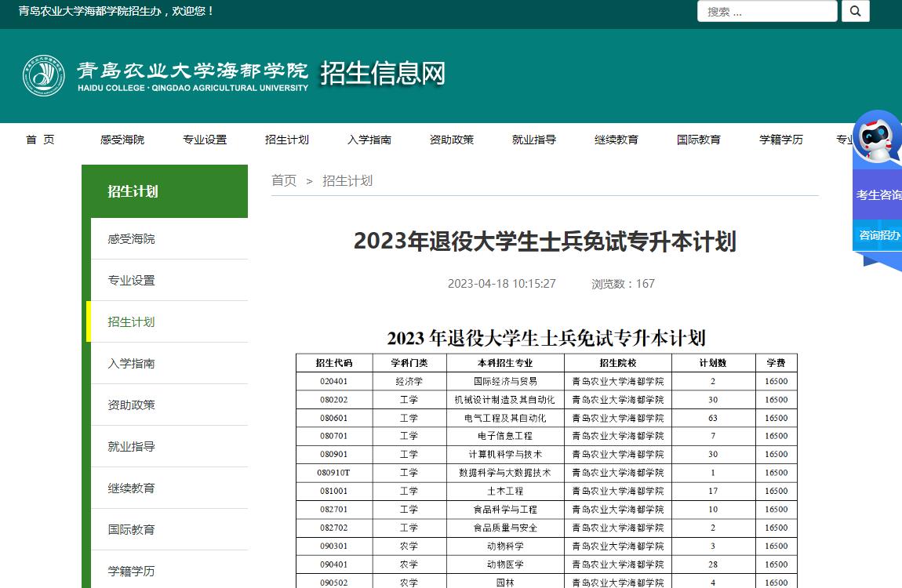Click table header 学科门类
The image size is (902, 588).
[x=409, y=363]
